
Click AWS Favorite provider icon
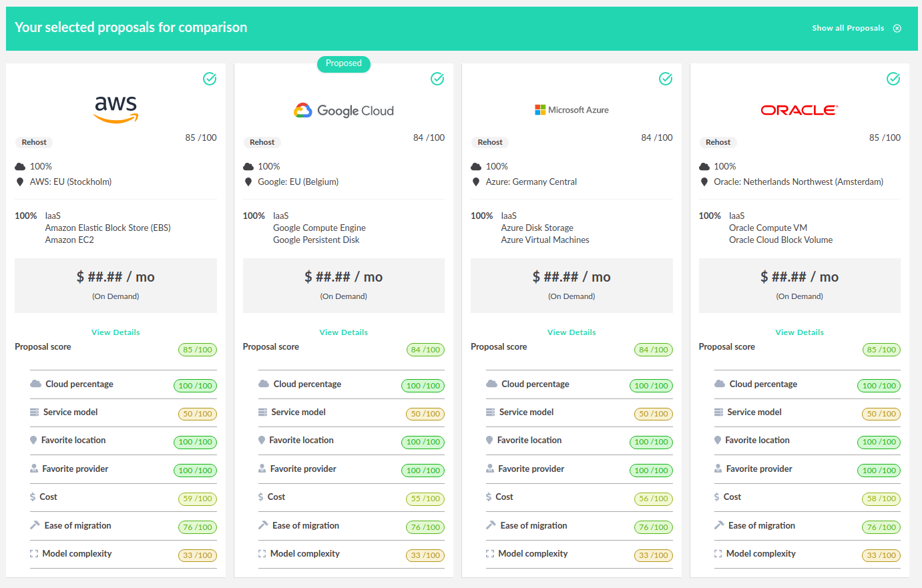tap(34, 469)
